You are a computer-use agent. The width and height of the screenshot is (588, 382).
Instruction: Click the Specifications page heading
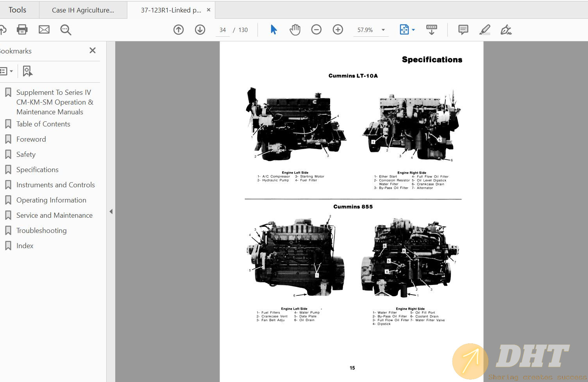[x=432, y=60]
